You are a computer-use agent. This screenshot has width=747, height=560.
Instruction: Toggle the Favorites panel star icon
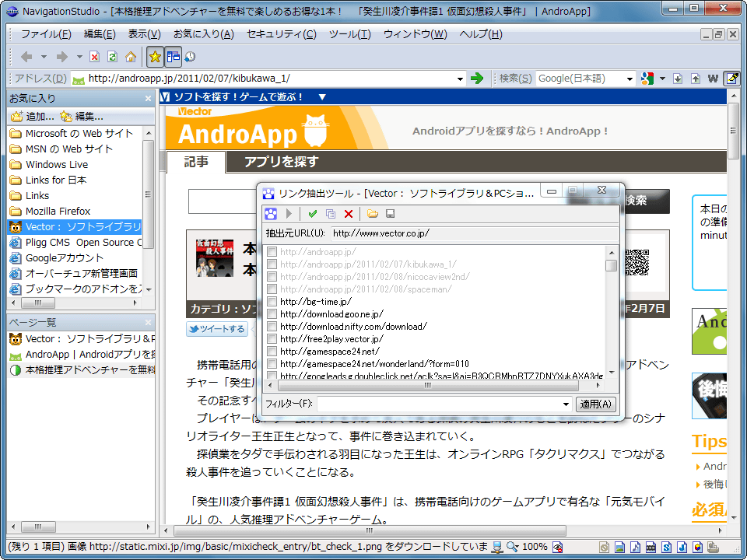(x=155, y=57)
